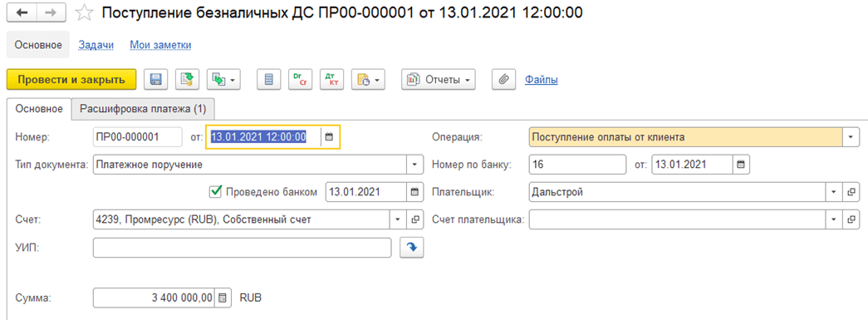The height and width of the screenshot is (320, 868).
Task: Click the paperclip attachments icon
Action: click(x=503, y=80)
